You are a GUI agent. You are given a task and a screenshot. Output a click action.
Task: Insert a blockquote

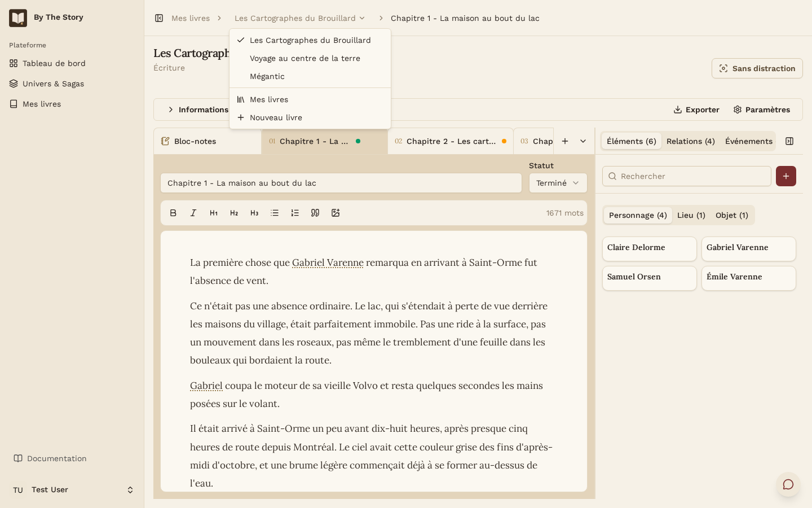click(315, 213)
